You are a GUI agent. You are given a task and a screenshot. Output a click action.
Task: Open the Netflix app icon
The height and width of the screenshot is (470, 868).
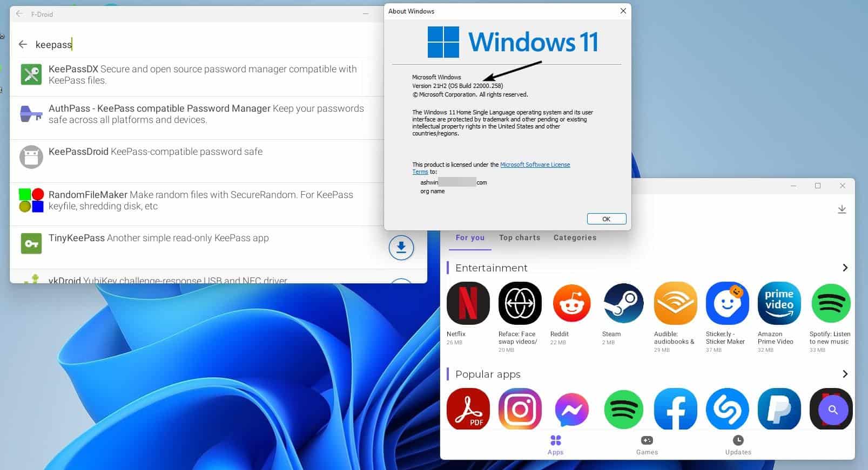pos(468,303)
